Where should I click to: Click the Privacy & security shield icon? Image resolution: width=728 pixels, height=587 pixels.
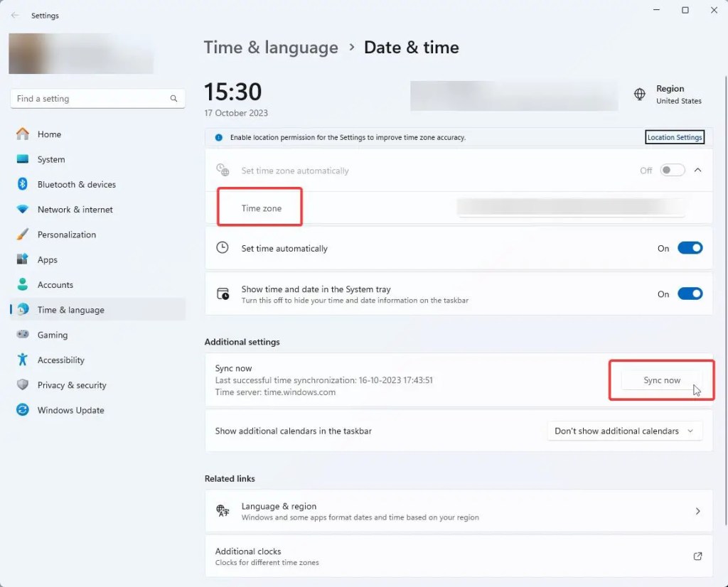23,385
